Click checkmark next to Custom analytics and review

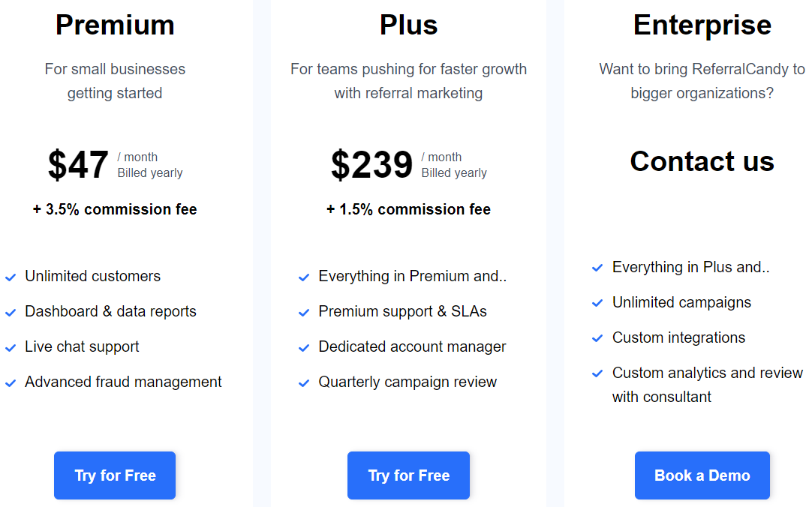click(x=597, y=373)
